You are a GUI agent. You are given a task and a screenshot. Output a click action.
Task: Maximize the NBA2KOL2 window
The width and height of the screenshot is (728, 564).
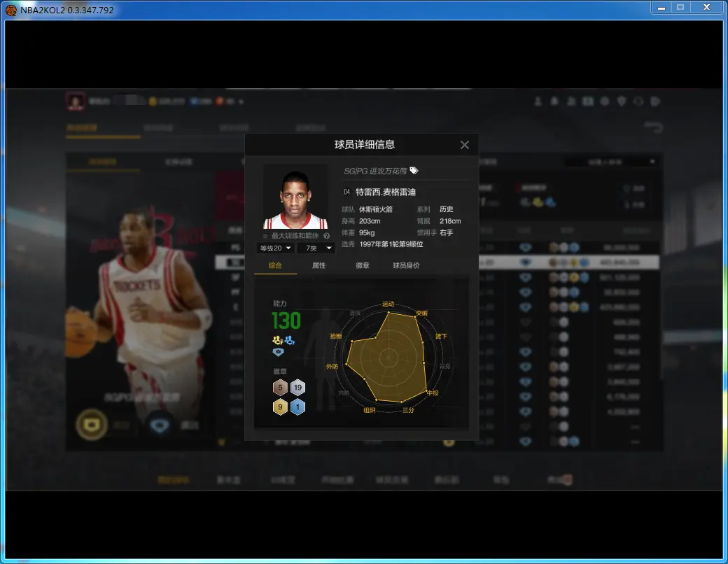tap(680, 8)
